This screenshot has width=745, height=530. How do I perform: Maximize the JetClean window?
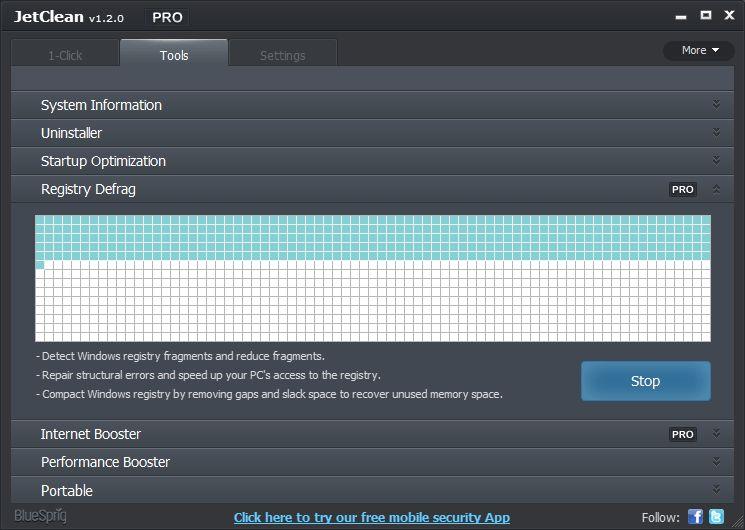(x=706, y=15)
